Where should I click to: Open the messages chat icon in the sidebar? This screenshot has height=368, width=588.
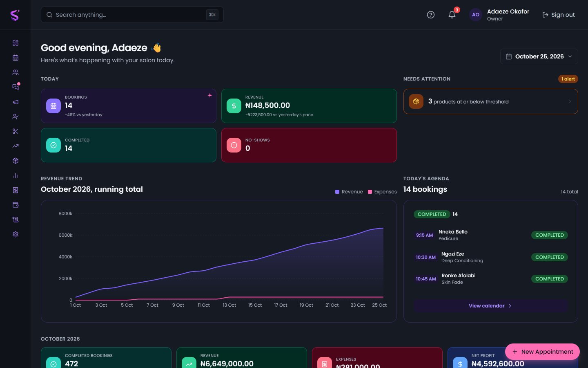16,87
